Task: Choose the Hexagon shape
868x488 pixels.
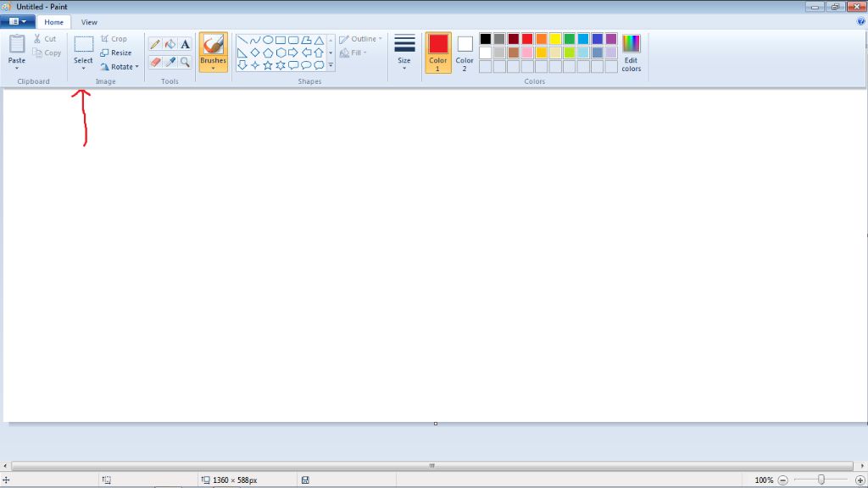Action: pos(281,53)
